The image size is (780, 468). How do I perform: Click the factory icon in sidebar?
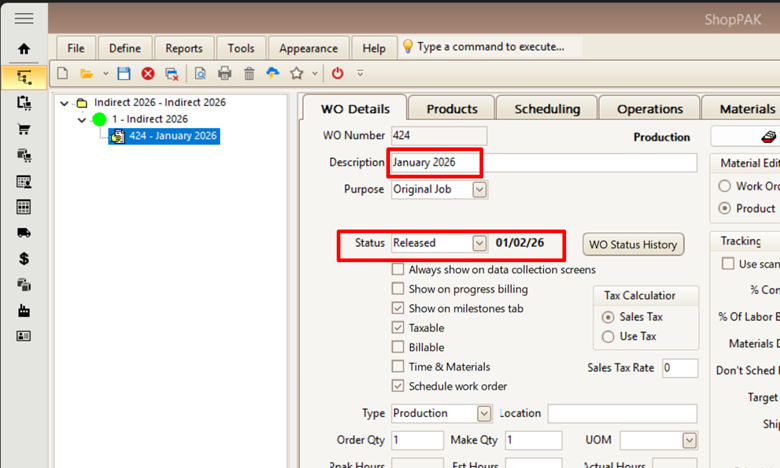tap(24, 310)
